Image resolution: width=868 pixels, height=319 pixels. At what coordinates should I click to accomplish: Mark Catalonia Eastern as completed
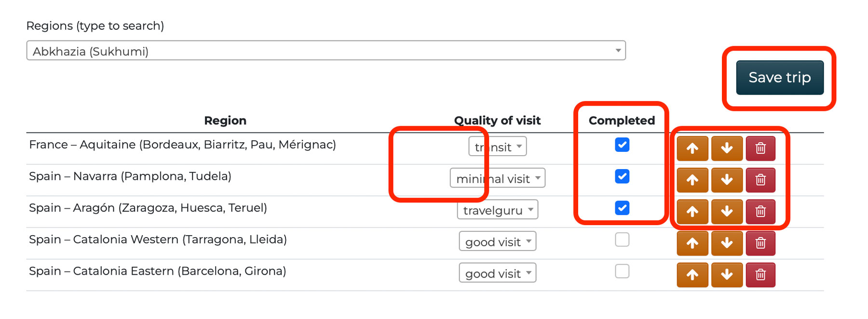tap(622, 271)
